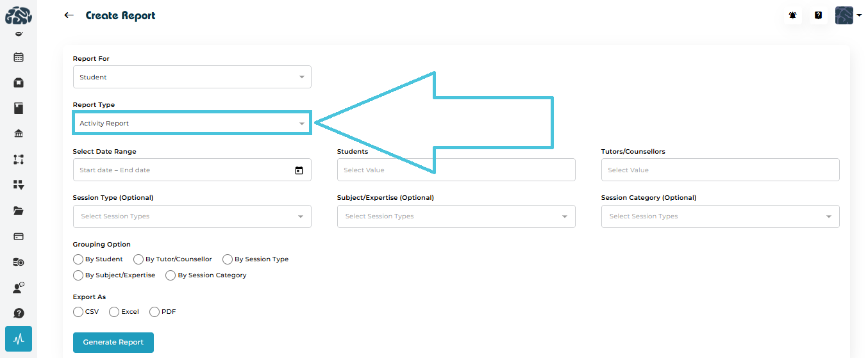Select the By Student grouping option
Viewport: 868px width, 358px height.
coord(78,259)
